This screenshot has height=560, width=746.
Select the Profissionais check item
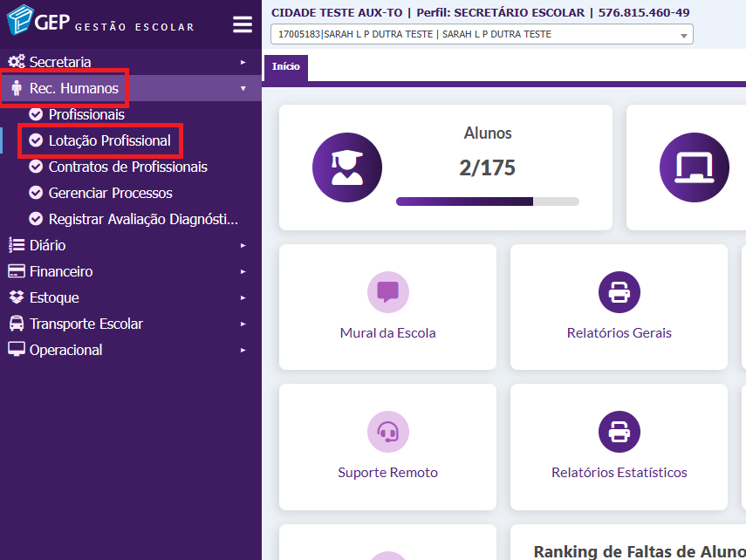click(x=86, y=114)
